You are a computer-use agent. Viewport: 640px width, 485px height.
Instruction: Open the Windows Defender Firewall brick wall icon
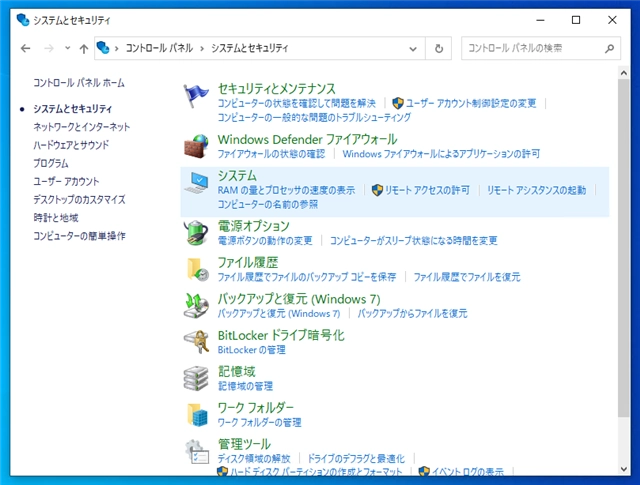[x=196, y=146]
